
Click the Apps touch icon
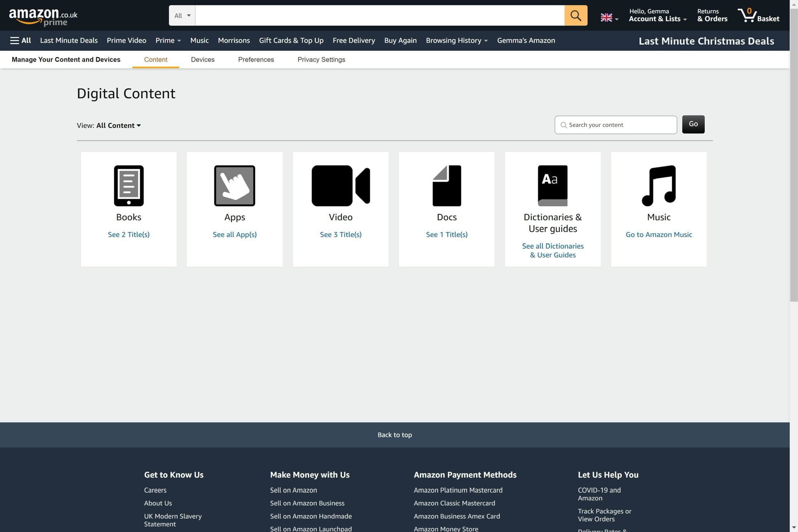pos(234,185)
